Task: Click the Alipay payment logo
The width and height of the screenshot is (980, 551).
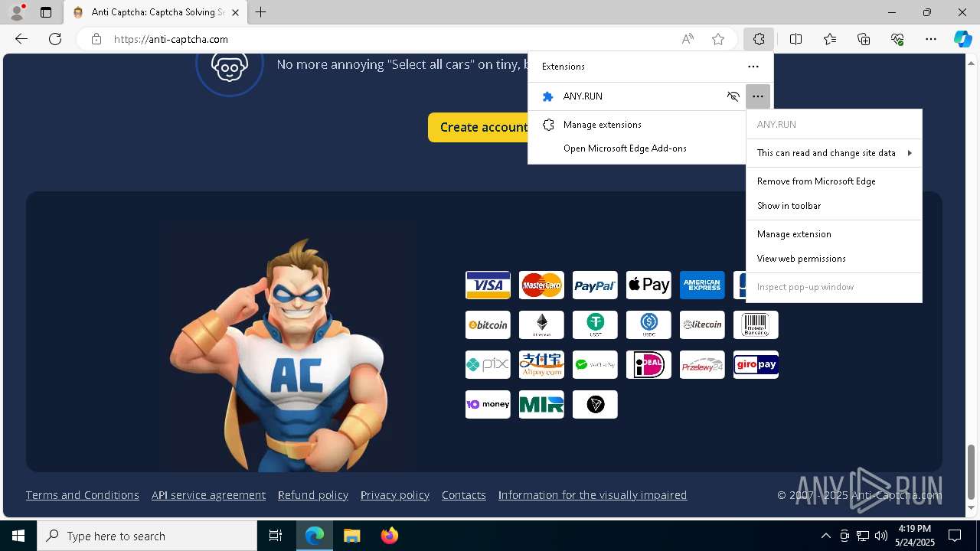Action: coord(541,364)
